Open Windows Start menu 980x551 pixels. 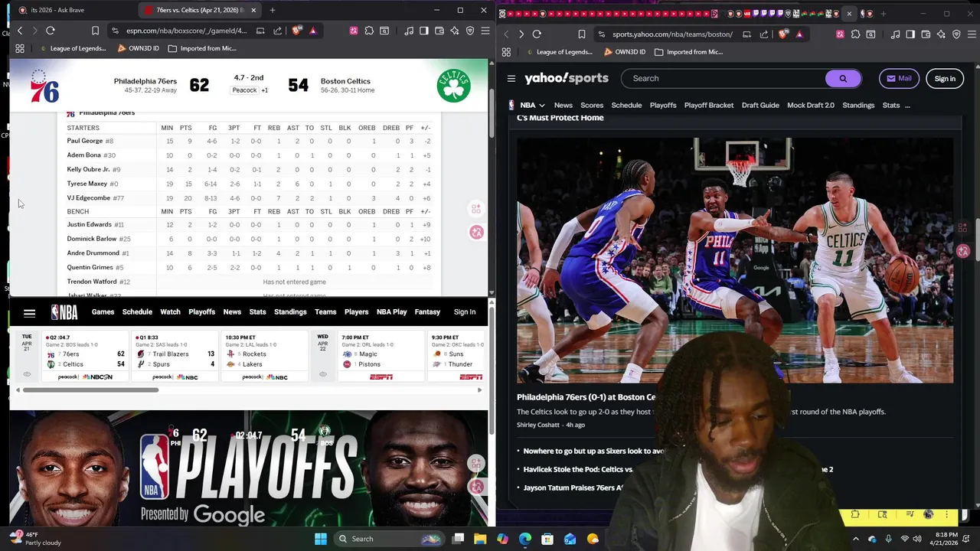(321, 539)
